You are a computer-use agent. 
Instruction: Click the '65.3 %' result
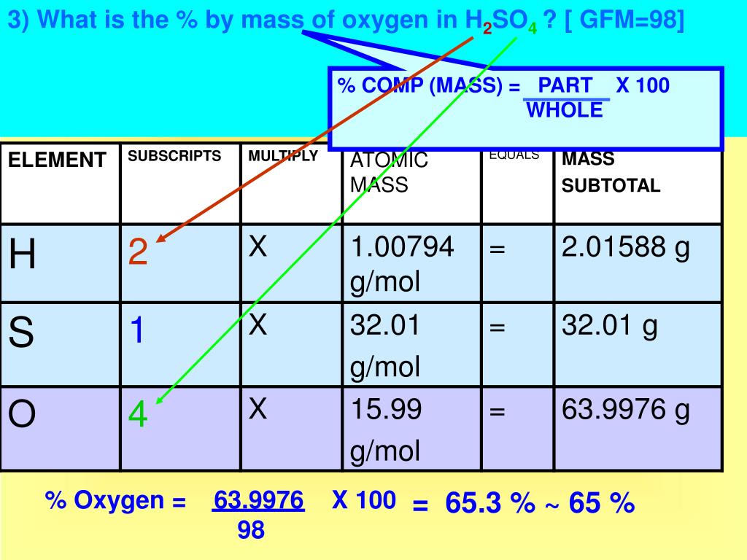point(490,503)
